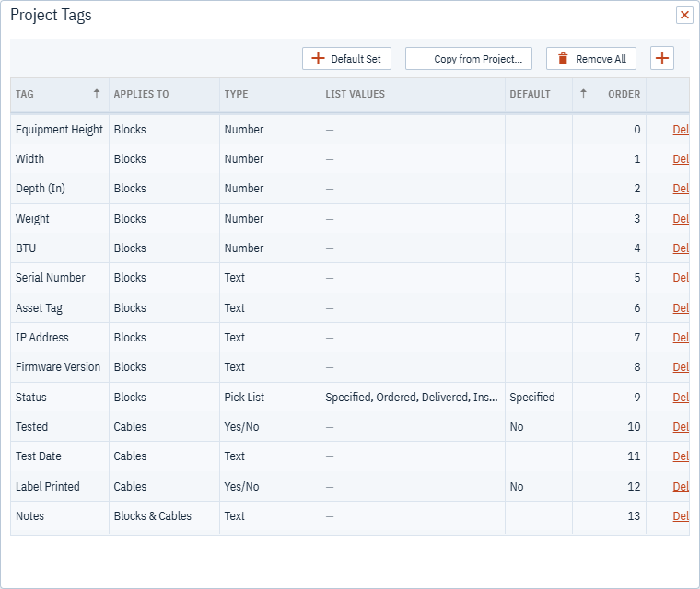Click the Default Set button
This screenshot has height=589, width=700.
click(x=346, y=59)
